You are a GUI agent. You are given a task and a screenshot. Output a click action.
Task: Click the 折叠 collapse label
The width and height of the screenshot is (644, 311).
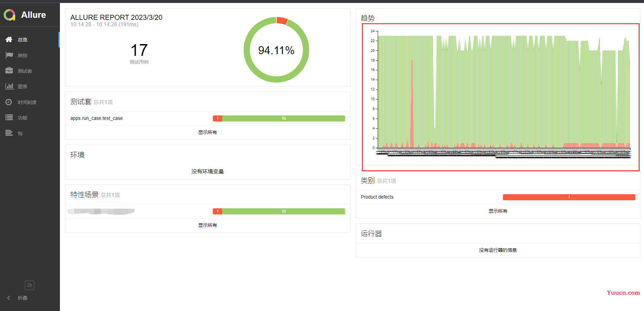tap(23, 298)
